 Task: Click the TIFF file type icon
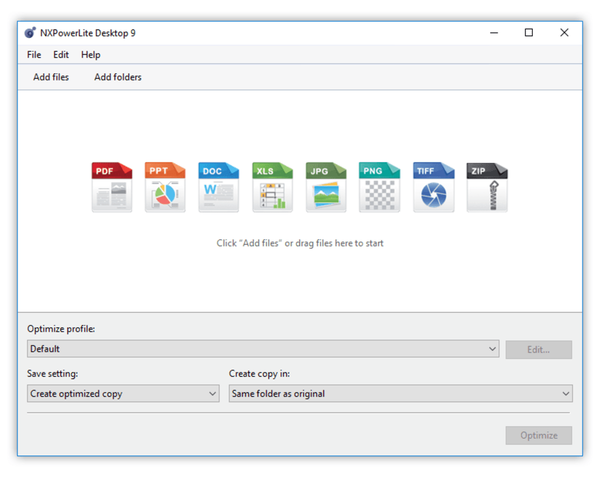(434, 187)
